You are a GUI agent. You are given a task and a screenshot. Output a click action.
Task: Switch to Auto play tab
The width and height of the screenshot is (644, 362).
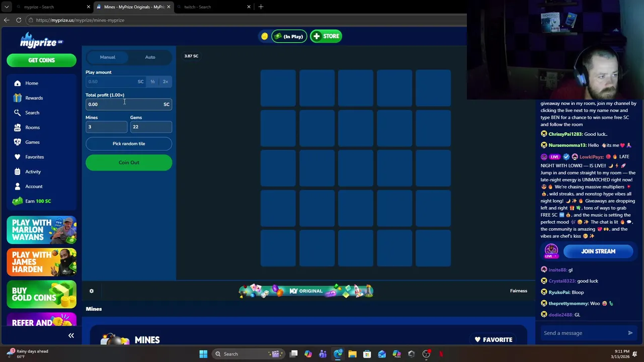tap(150, 57)
